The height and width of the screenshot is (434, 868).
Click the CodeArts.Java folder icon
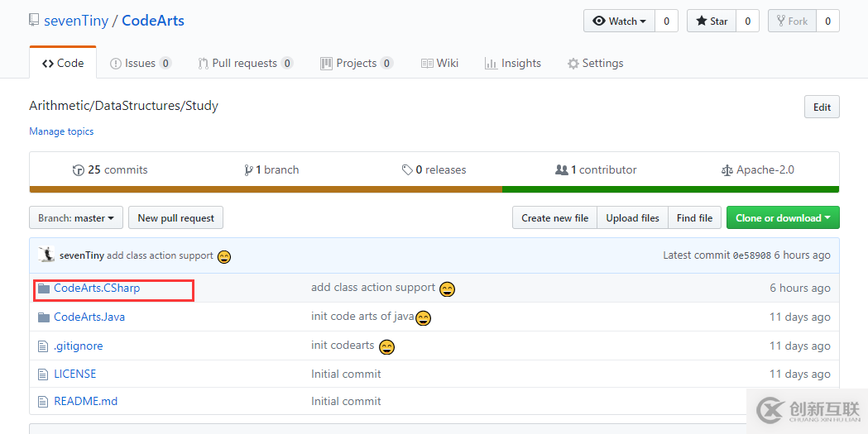click(x=44, y=317)
